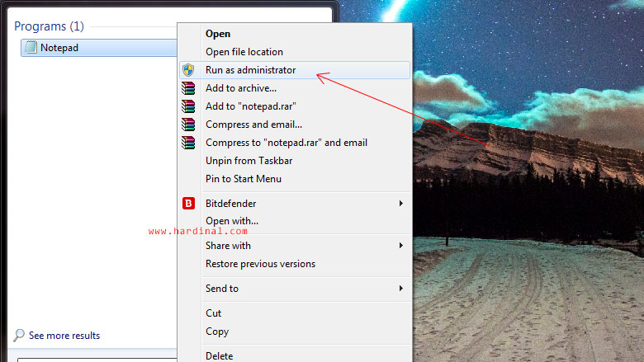Choose Copy from the context menu
This screenshot has width=644, height=362.
[295, 331]
